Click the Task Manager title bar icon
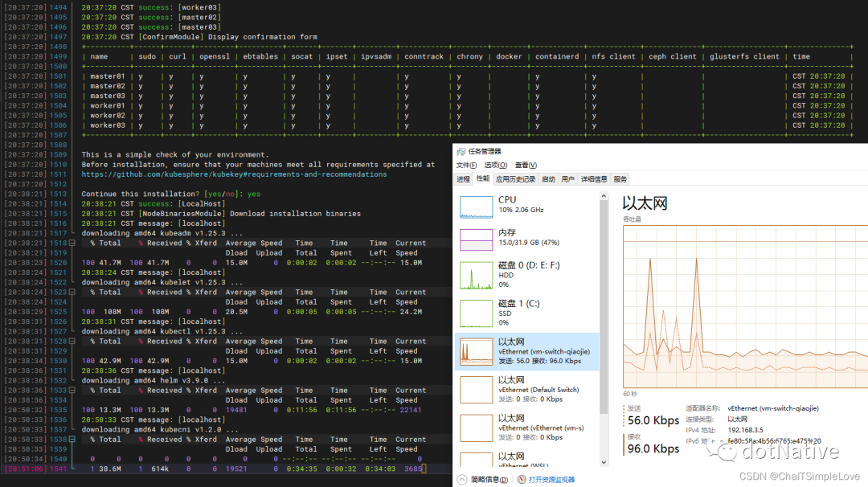 click(x=461, y=152)
